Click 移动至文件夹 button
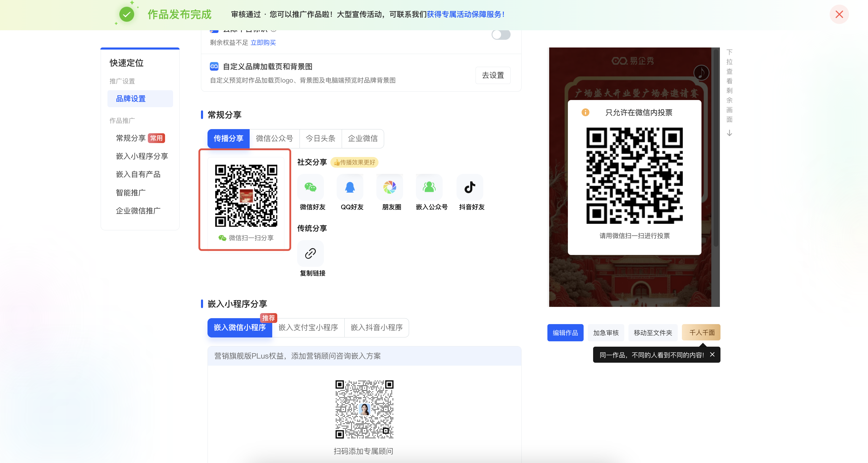Image resolution: width=868 pixels, height=463 pixels. 653,333
